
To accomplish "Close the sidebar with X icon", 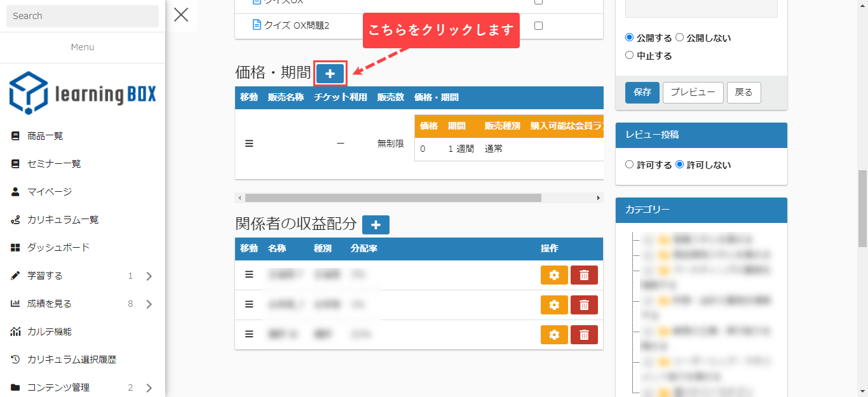I will click(x=181, y=15).
